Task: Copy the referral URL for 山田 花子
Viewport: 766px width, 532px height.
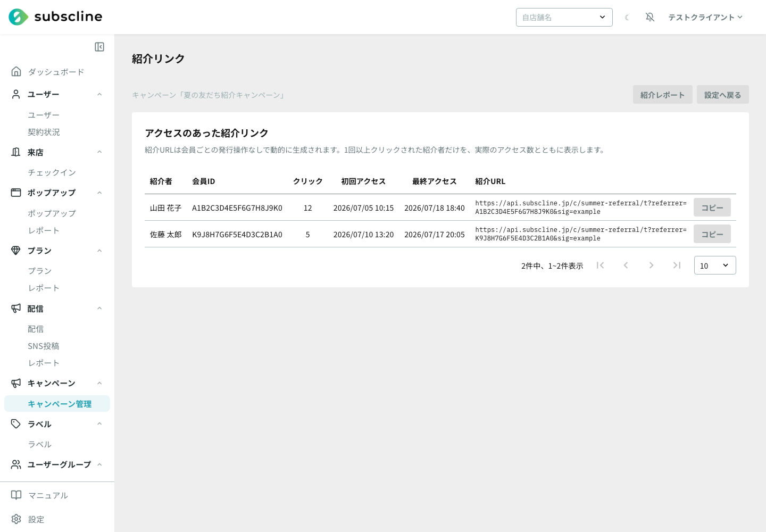Action: tap(712, 207)
